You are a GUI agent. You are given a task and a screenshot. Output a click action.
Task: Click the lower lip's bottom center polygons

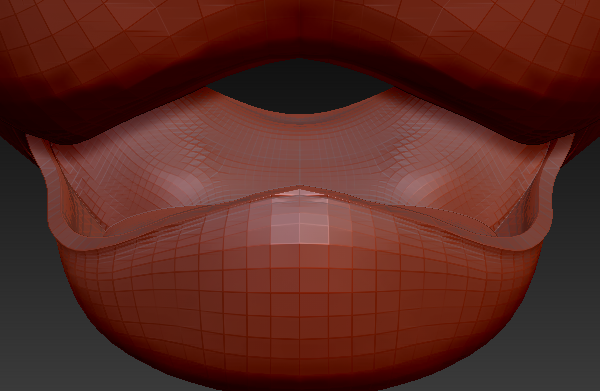(x=300, y=337)
